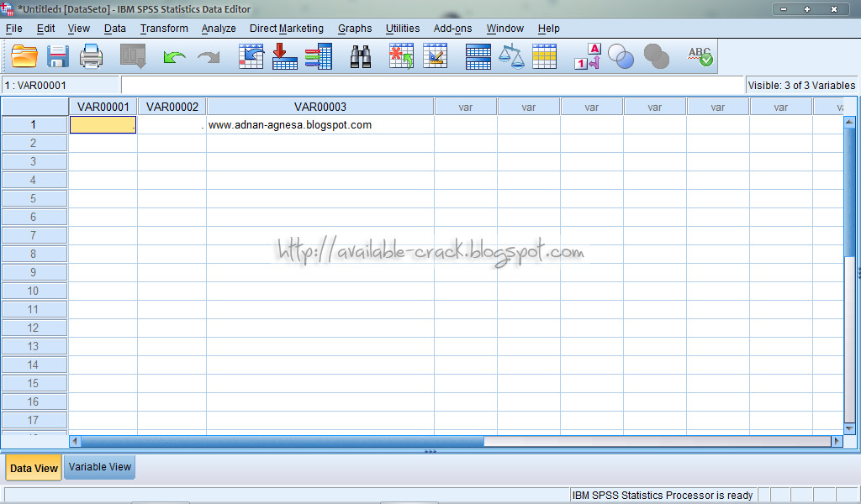Recall recently used dialogs icon

pyautogui.click(x=133, y=56)
